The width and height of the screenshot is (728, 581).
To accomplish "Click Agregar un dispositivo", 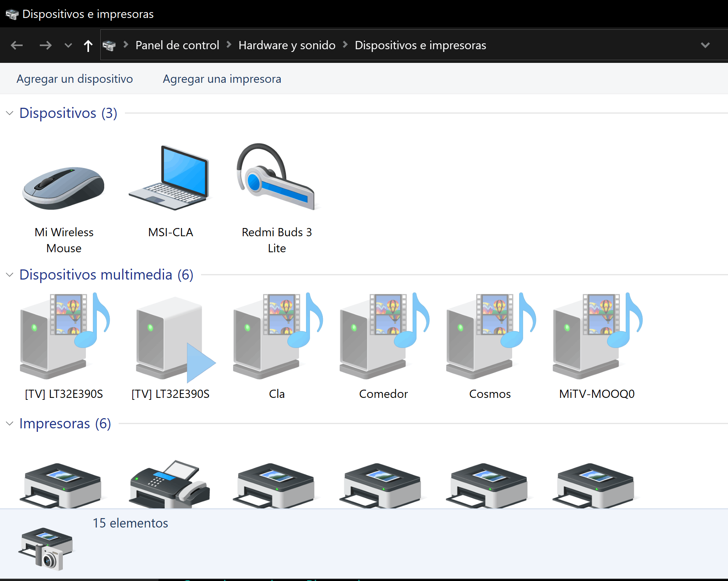I will [75, 79].
